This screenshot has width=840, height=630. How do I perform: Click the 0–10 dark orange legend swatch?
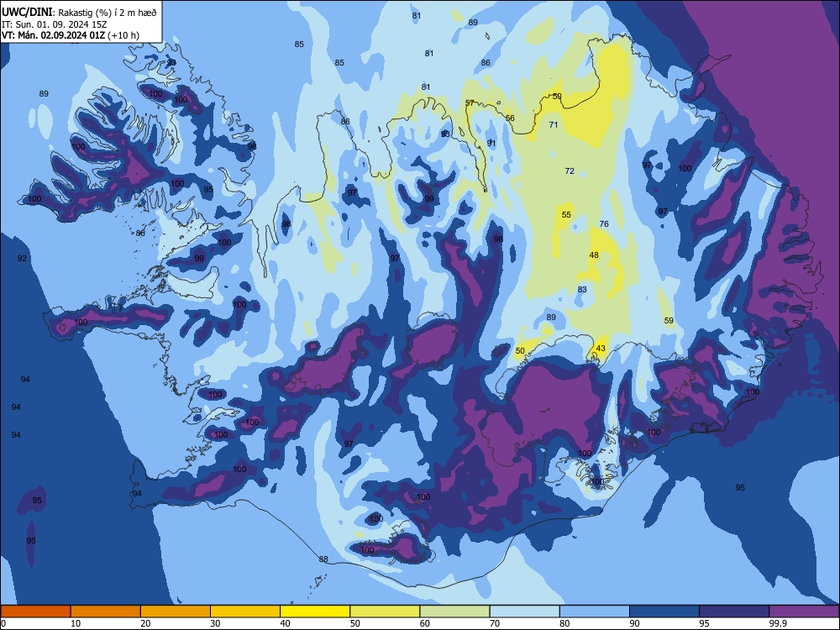pos(35,612)
